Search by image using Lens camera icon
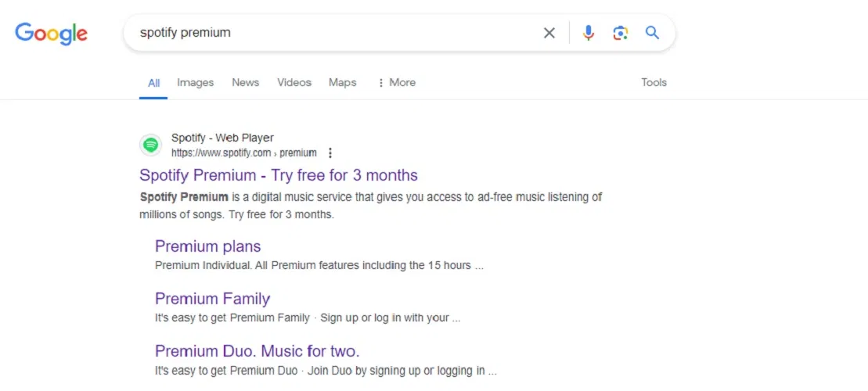 pos(621,33)
